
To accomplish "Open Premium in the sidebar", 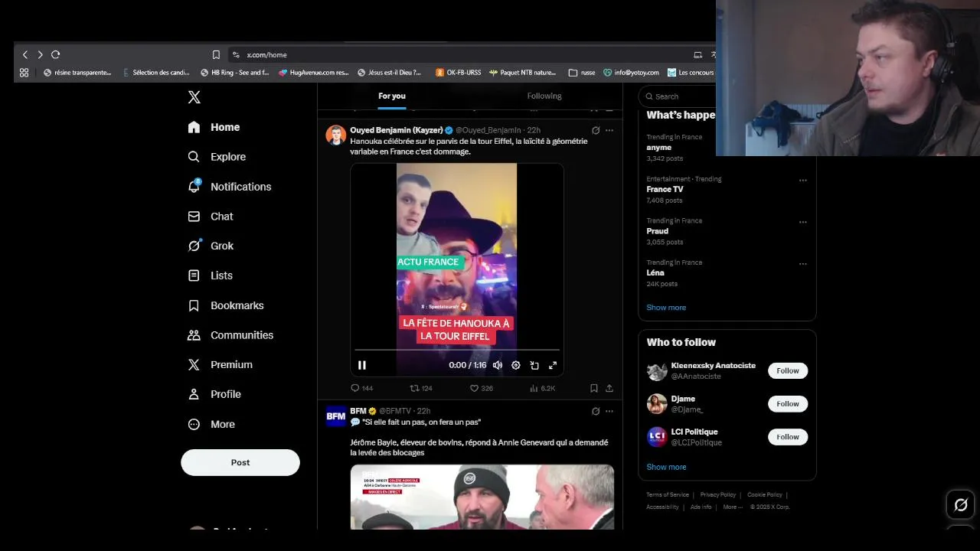I will point(220,365).
